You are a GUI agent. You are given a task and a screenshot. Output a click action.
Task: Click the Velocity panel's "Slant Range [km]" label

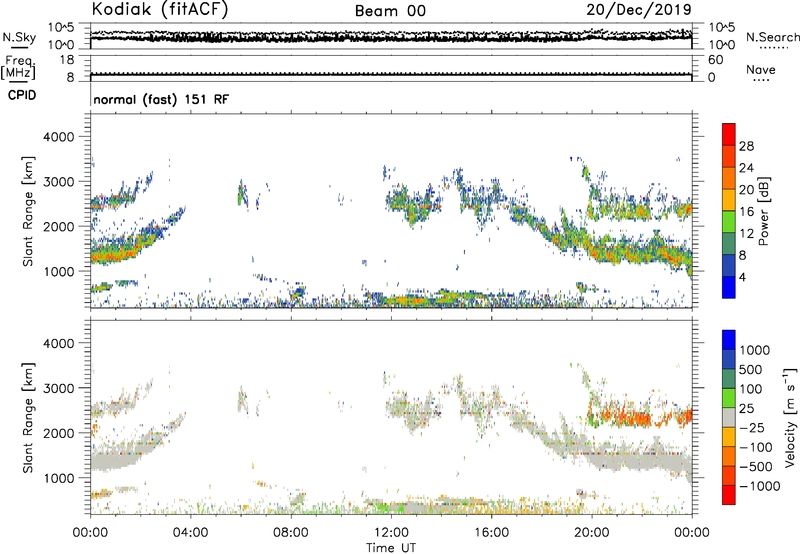click(x=28, y=418)
